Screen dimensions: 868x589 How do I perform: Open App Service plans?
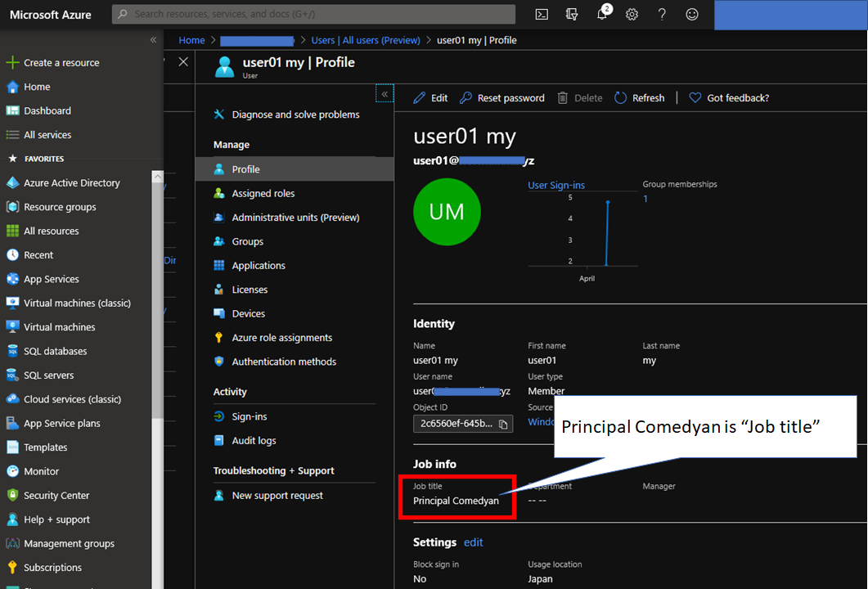tap(53, 424)
